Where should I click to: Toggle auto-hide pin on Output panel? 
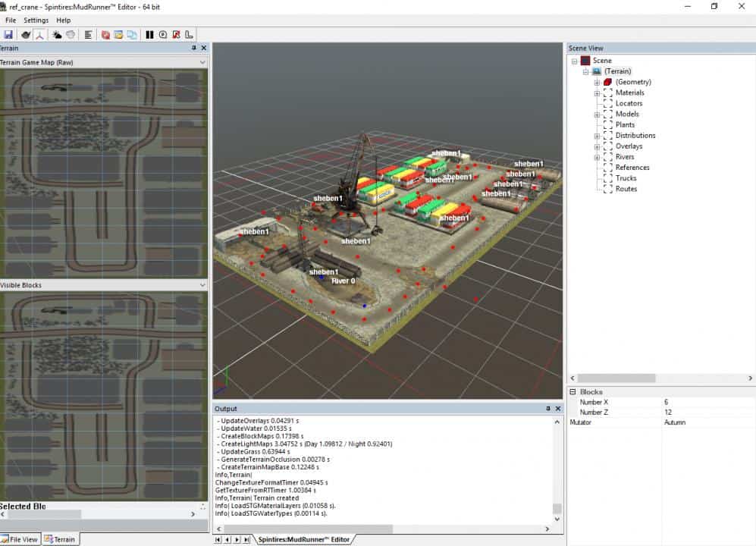(x=548, y=409)
